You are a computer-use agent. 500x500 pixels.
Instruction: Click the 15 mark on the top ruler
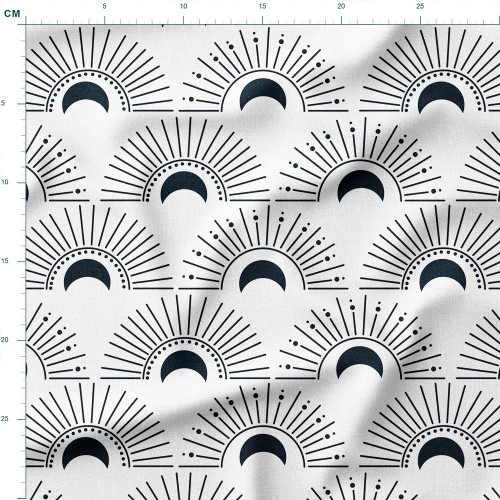(x=262, y=6)
